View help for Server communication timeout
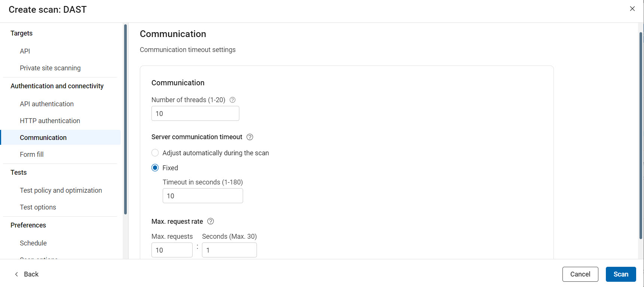This screenshot has width=644, height=287. 249,137
